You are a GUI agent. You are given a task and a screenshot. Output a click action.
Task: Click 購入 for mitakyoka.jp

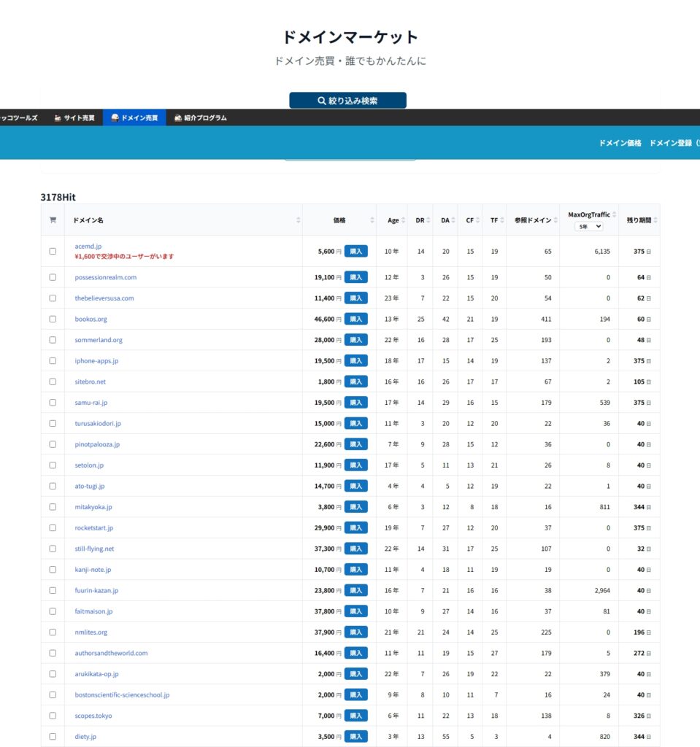click(x=355, y=507)
